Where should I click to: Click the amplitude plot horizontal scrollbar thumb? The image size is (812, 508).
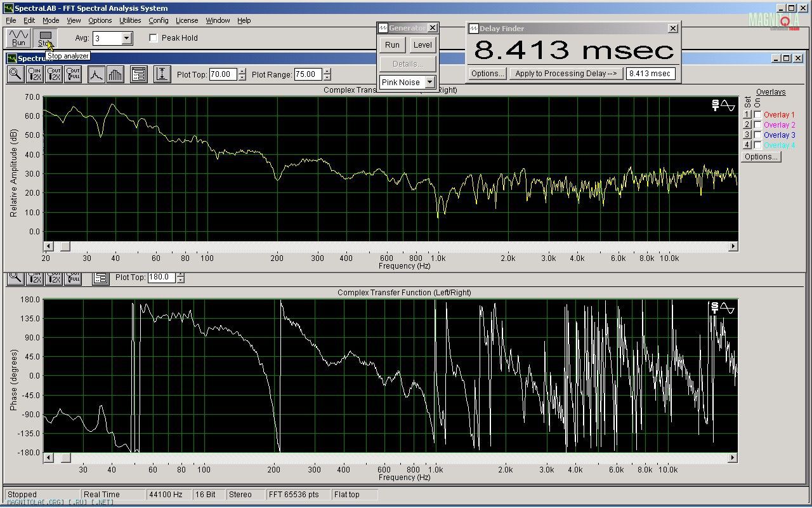click(64, 246)
